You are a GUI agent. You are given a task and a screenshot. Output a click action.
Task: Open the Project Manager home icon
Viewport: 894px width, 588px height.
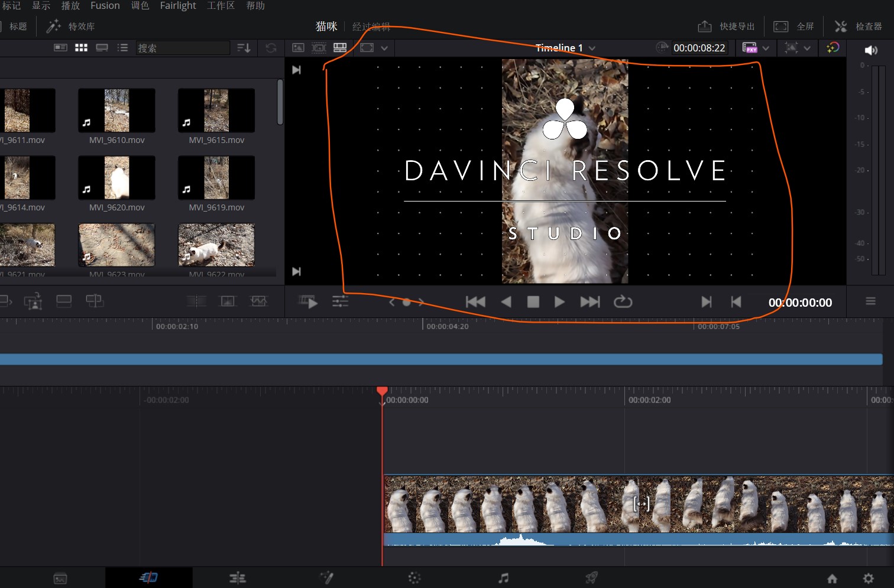(832, 579)
